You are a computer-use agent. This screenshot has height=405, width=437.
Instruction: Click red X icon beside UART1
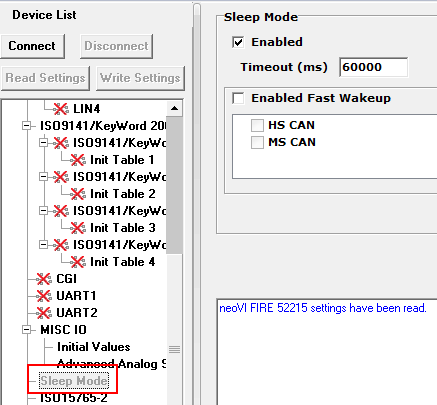point(44,296)
